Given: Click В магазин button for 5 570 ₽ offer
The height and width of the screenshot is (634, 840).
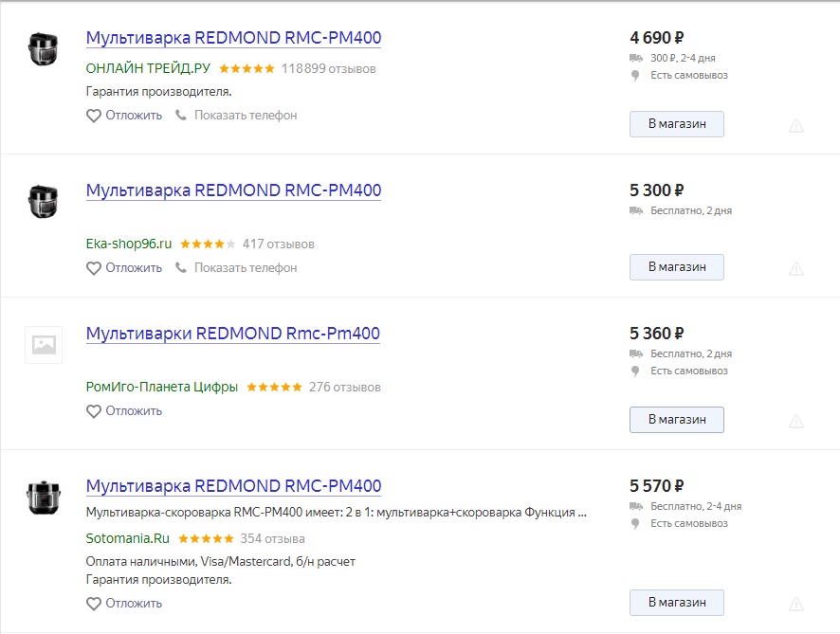Looking at the screenshot, I should coord(677,603).
